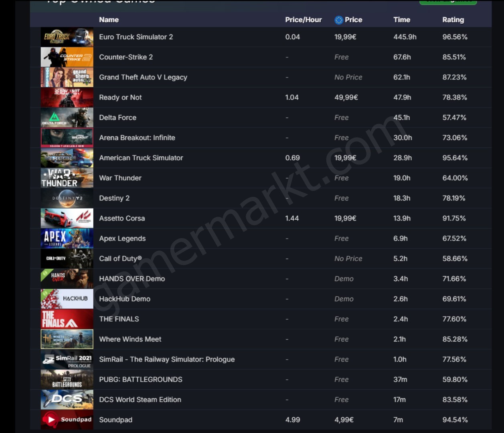Select the 0.69 price per hour cell
Image resolution: width=504 pixels, height=433 pixels.
292,158
